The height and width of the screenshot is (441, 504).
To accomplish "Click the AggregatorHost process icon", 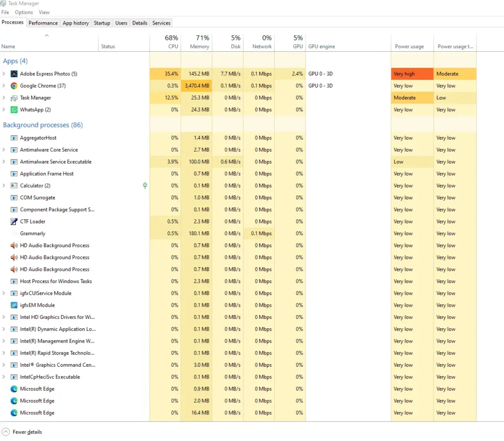I will [14, 138].
